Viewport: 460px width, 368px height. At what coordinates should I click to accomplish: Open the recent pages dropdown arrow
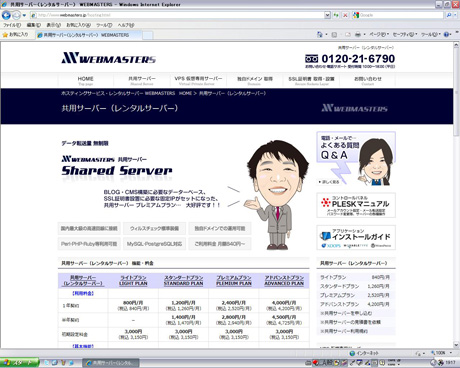[24, 15]
